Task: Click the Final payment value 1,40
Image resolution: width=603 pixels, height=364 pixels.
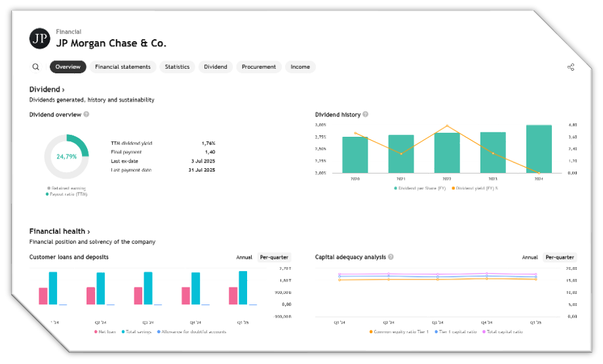Action: tap(210, 152)
